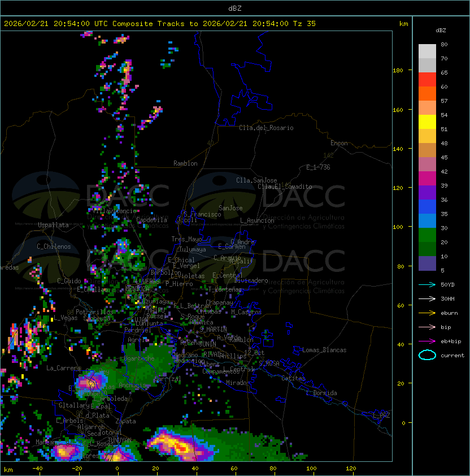Viewport: 470px width, 476px height.
Task: Choose the light blue swatch between 35 and 30
Action: (x=427, y=220)
